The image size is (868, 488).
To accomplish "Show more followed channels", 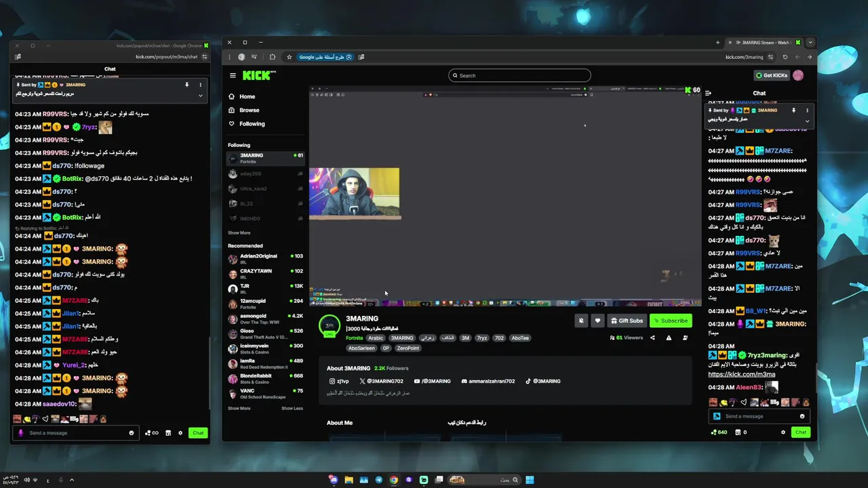I will pyautogui.click(x=239, y=232).
